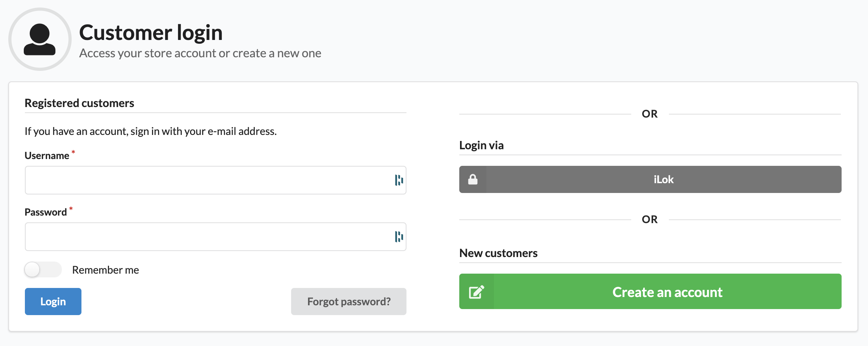Click the "Login via" section heading
The image size is (868, 346).
tap(481, 145)
